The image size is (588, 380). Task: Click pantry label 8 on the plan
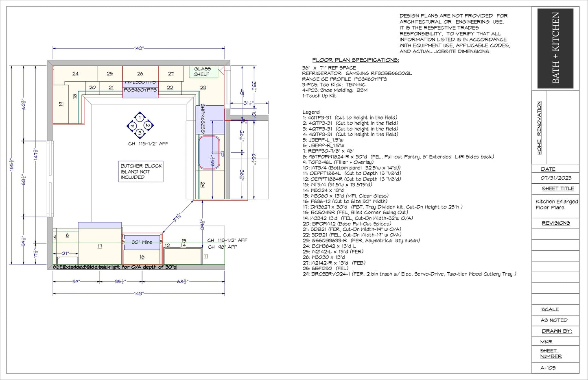(67, 235)
